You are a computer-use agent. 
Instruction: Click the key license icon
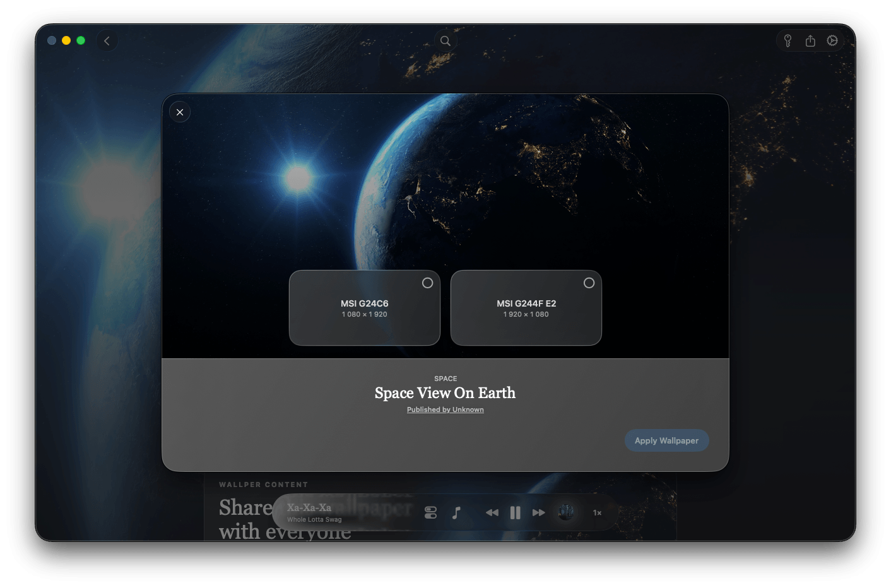(x=788, y=41)
